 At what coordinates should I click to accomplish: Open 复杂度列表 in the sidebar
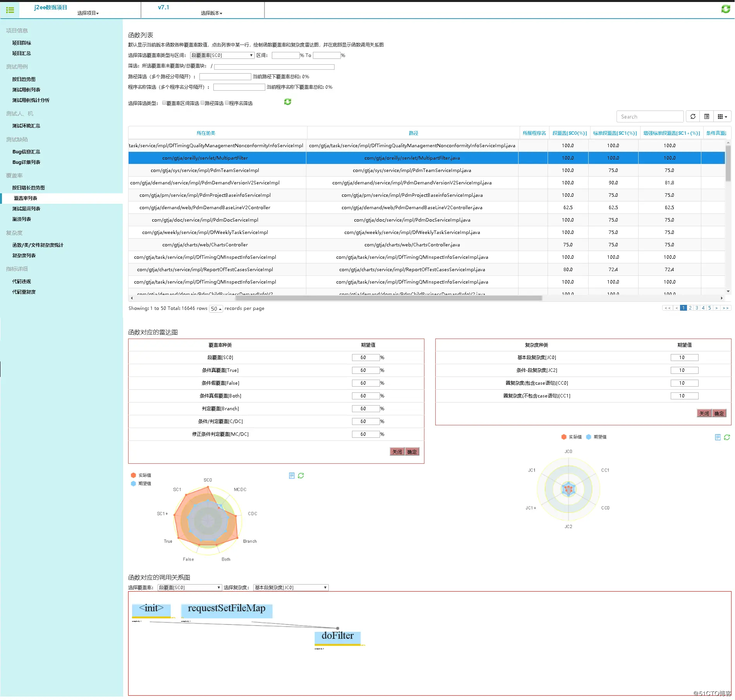pyautogui.click(x=24, y=256)
